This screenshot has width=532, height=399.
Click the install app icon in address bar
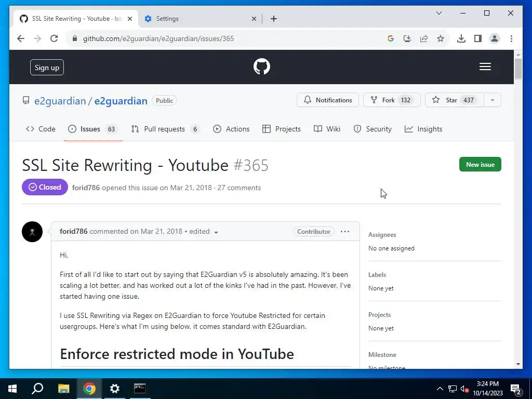[407, 38]
